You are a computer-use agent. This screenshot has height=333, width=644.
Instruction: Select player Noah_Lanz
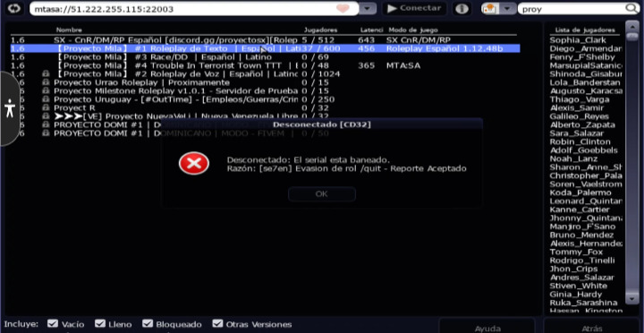point(573,158)
